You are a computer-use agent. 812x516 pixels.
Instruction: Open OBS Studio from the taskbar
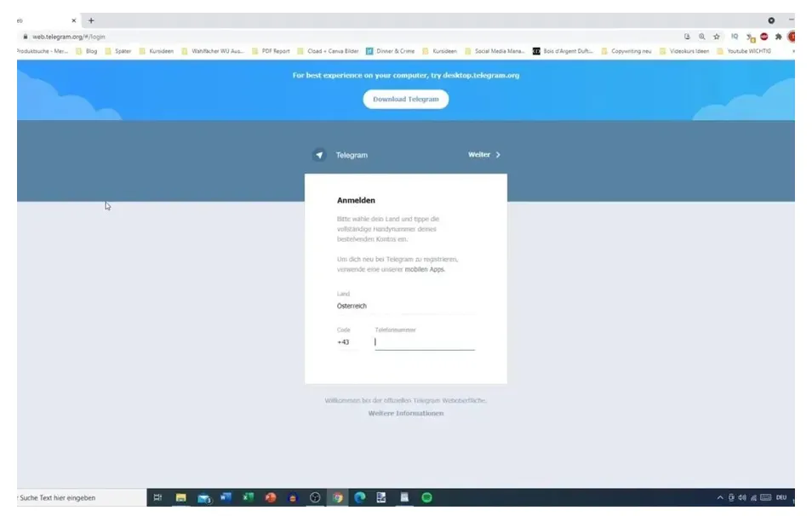click(315, 498)
